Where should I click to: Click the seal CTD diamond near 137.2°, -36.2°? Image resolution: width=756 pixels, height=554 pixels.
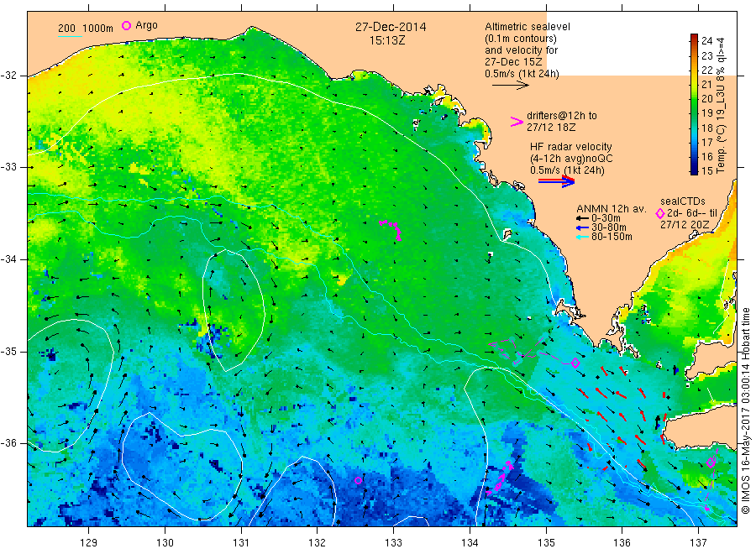point(711,463)
